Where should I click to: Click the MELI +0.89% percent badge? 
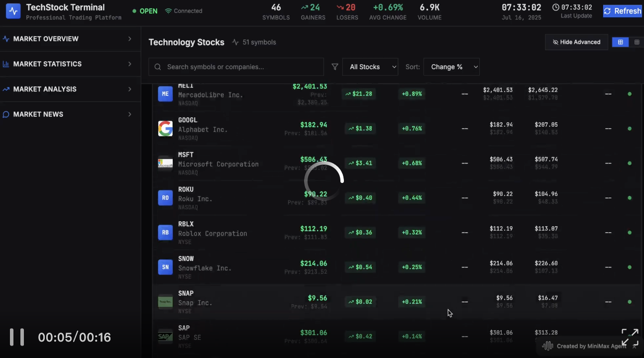tap(412, 93)
